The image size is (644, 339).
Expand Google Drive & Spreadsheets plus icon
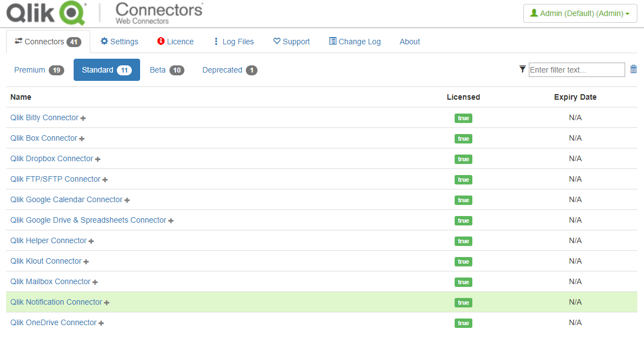tap(171, 221)
